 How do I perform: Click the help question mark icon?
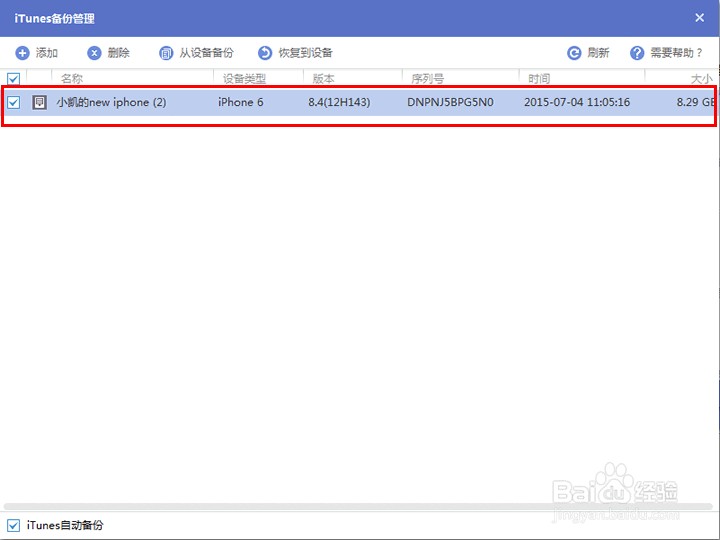(637, 53)
